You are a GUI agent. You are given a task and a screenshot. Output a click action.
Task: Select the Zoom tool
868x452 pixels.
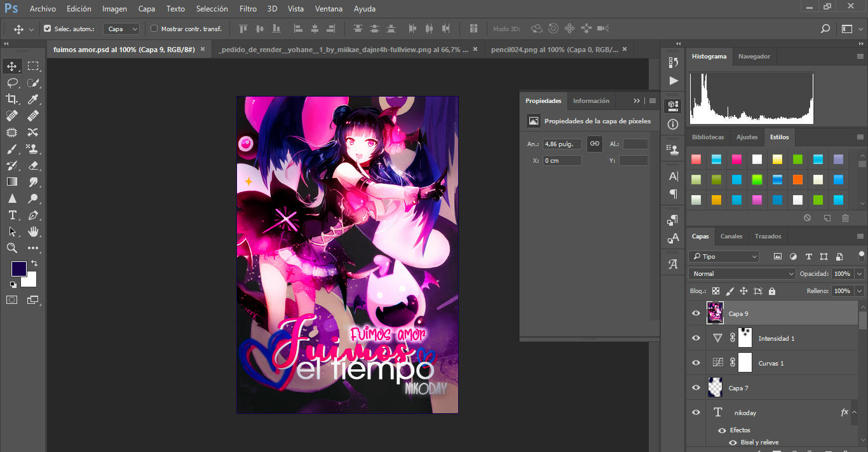[12, 248]
